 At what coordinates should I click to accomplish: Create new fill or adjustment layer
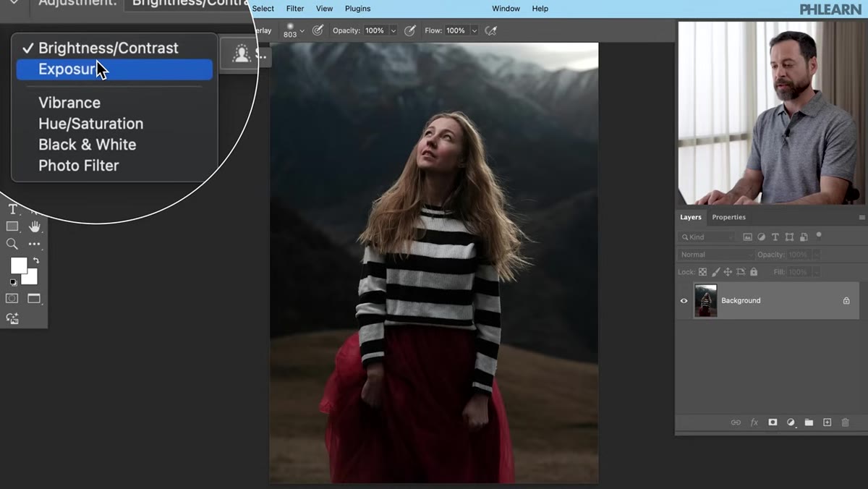[x=791, y=422]
